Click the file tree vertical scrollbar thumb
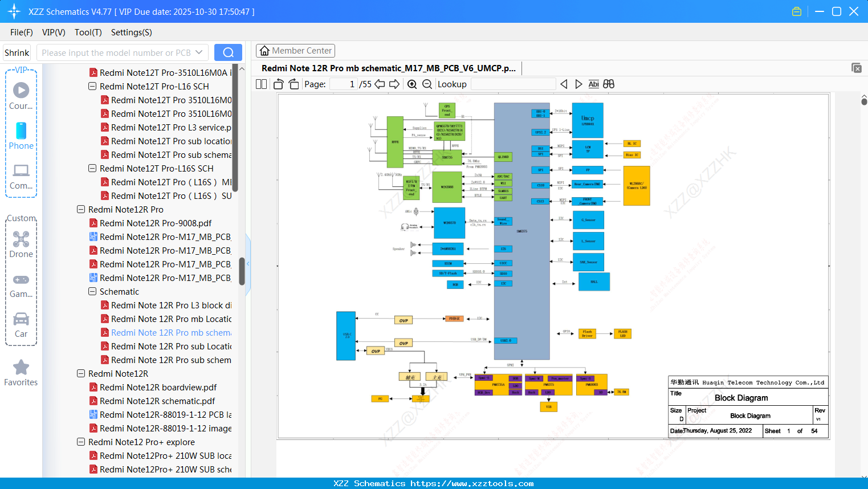The width and height of the screenshot is (868, 489). [x=242, y=271]
